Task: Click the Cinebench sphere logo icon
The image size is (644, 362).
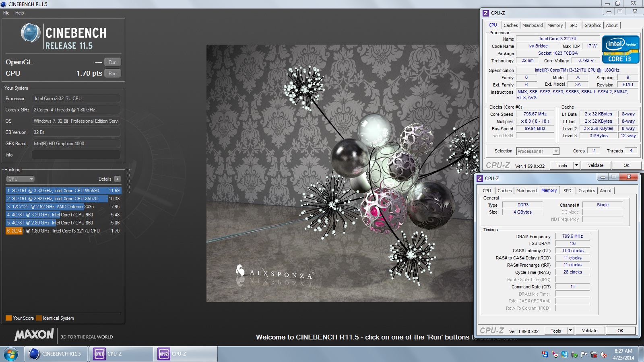Action: tap(30, 33)
